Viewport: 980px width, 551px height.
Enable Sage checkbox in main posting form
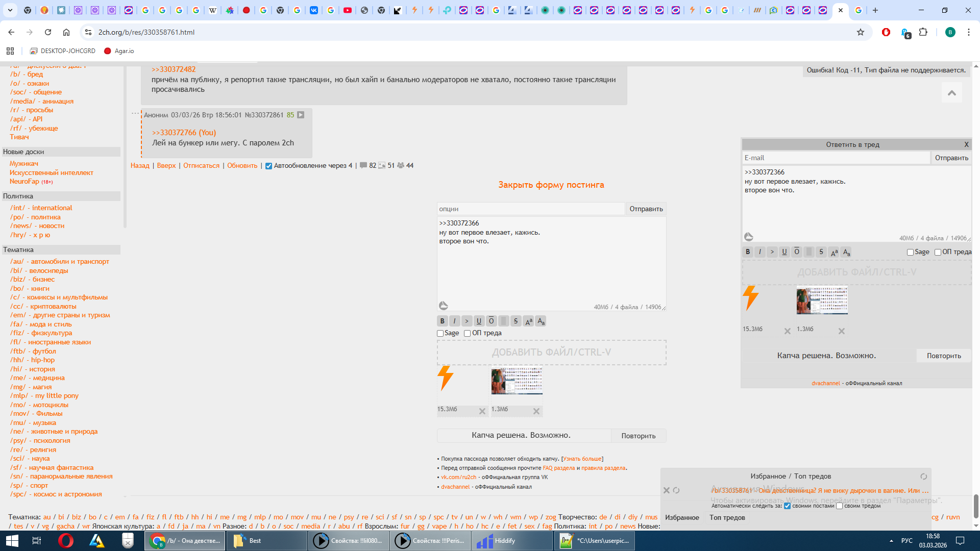pyautogui.click(x=440, y=333)
